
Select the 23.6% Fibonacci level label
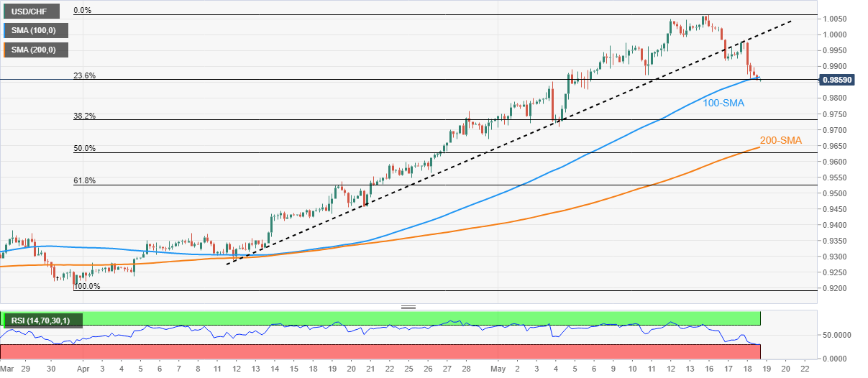[84, 75]
